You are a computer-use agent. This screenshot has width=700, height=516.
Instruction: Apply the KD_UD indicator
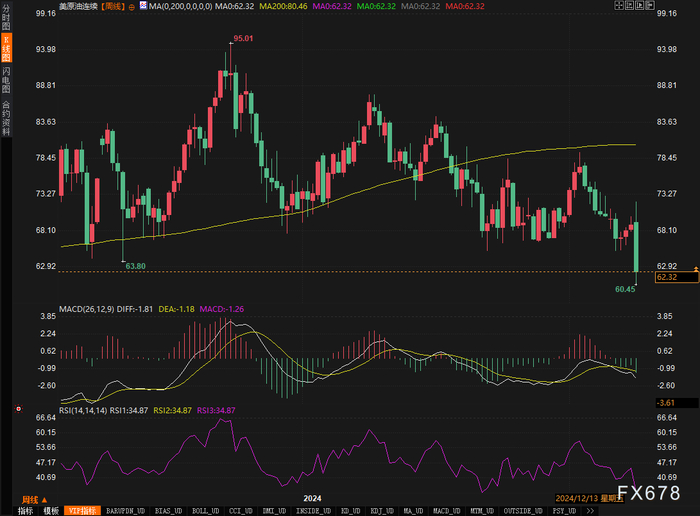pyautogui.click(x=350, y=511)
